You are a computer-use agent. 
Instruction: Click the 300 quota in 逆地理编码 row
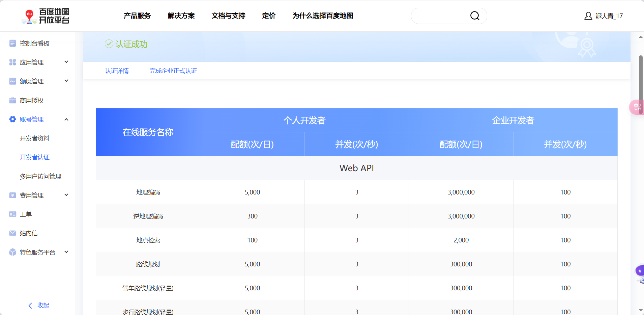[x=252, y=216]
